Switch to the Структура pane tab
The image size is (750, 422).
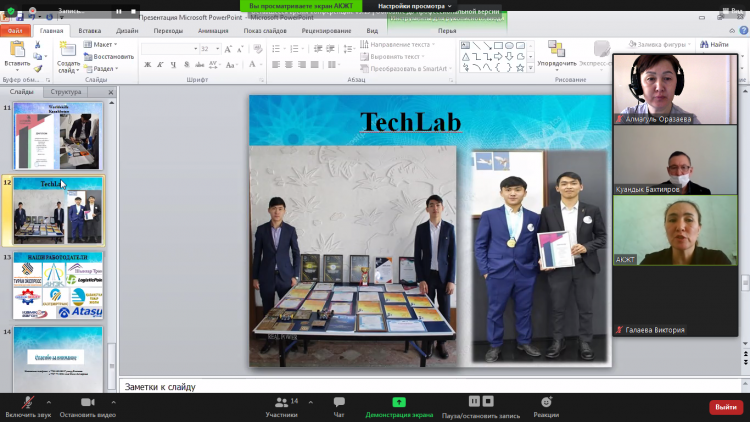pyautogui.click(x=66, y=92)
